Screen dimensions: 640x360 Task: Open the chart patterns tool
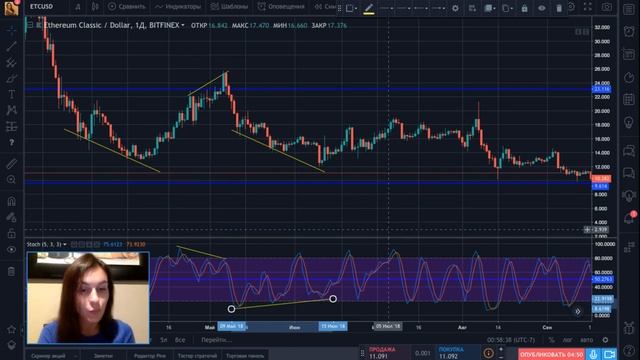point(11,110)
